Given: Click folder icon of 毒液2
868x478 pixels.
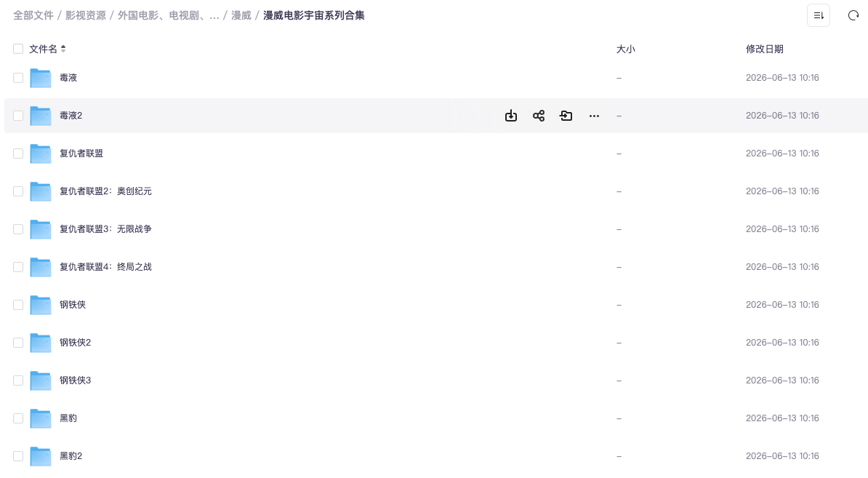Looking at the screenshot, I should pyautogui.click(x=41, y=116).
